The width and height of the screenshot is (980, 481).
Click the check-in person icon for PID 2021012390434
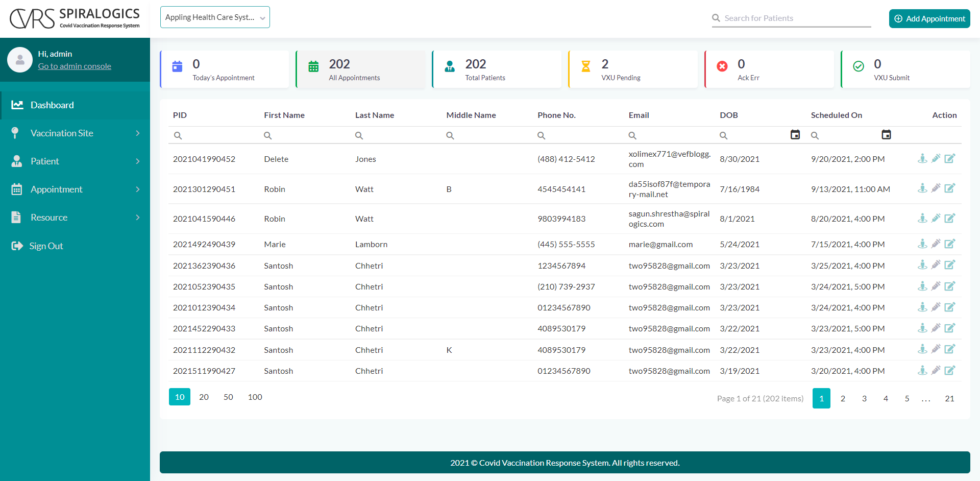pos(922,307)
